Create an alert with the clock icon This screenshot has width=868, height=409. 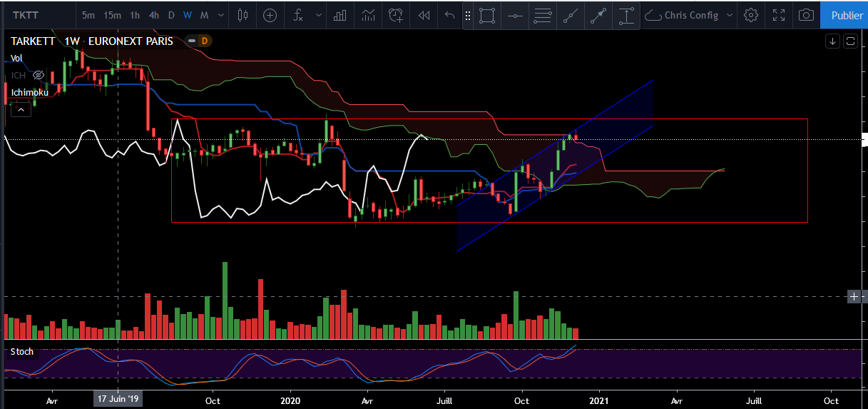[x=396, y=15]
